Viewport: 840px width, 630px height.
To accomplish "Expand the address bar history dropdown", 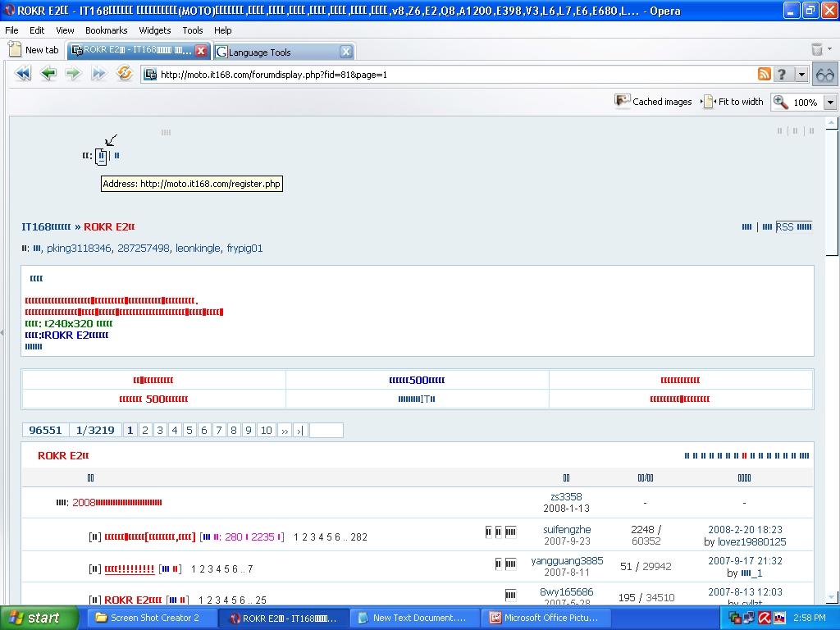I will [801, 75].
